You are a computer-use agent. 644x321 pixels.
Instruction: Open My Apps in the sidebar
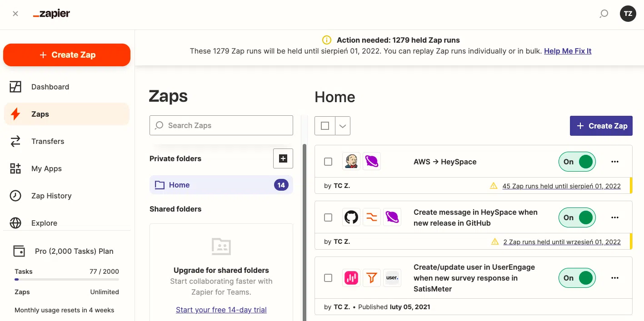coord(67,168)
